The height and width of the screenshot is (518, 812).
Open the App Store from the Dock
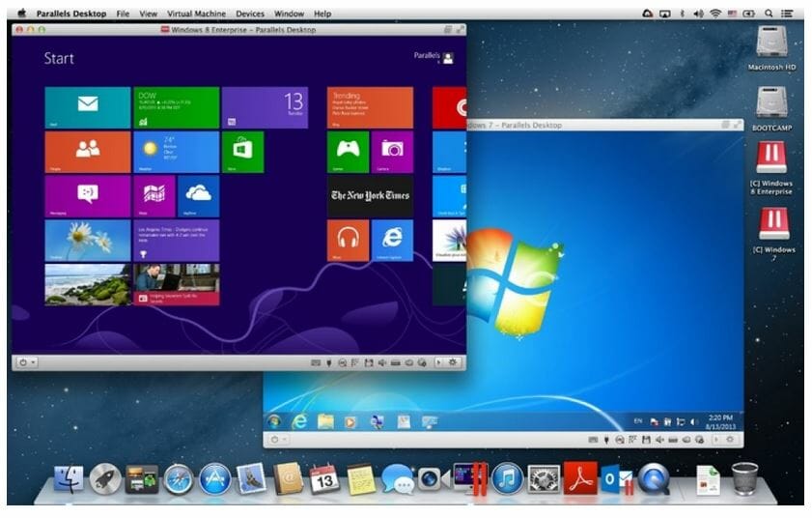point(215,478)
